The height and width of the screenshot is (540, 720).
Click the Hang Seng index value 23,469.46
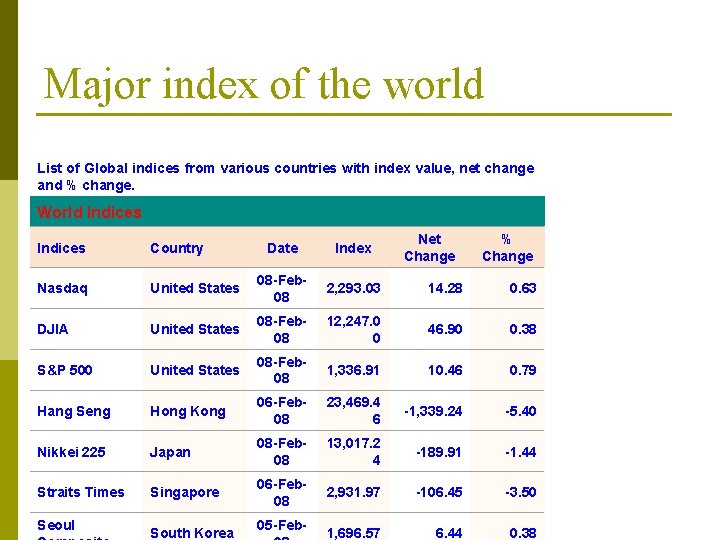pyautogui.click(x=354, y=411)
